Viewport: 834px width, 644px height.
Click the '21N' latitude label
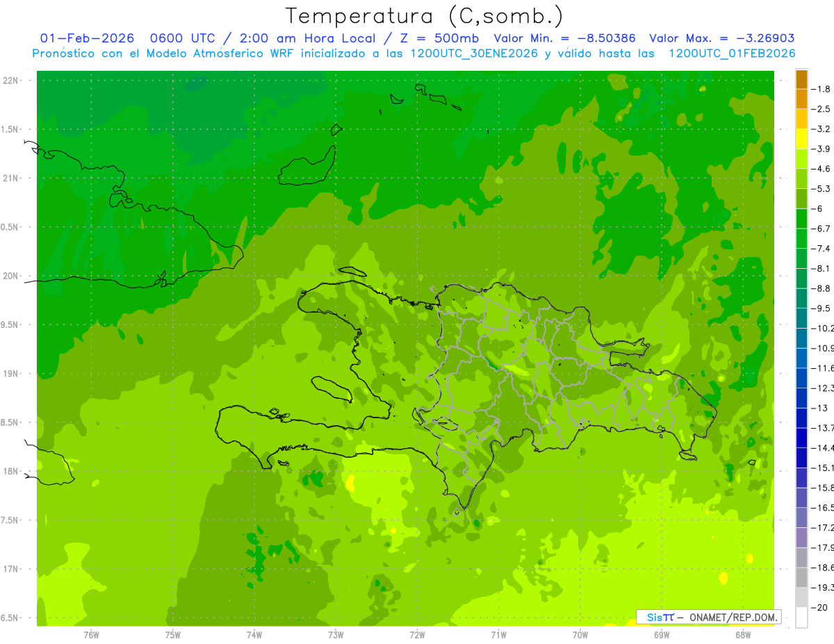tap(10, 179)
